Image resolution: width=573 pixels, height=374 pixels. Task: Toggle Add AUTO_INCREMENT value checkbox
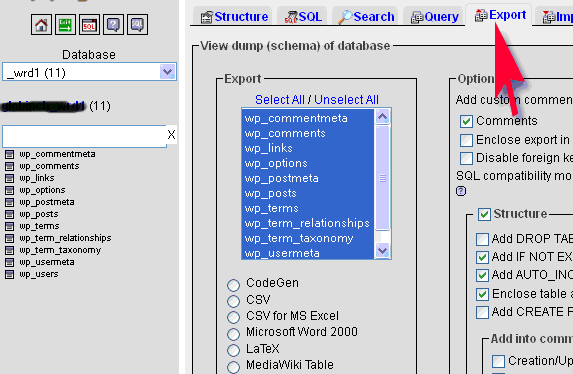click(x=482, y=275)
